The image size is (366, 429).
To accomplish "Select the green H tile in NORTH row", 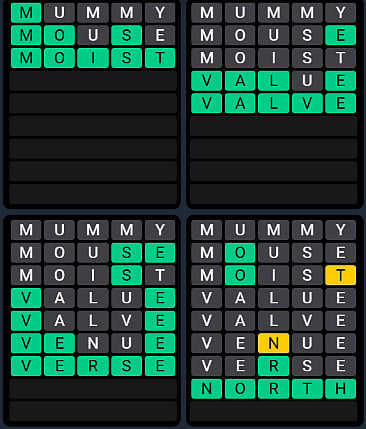I will pyautogui.click(x=340, y=389).
